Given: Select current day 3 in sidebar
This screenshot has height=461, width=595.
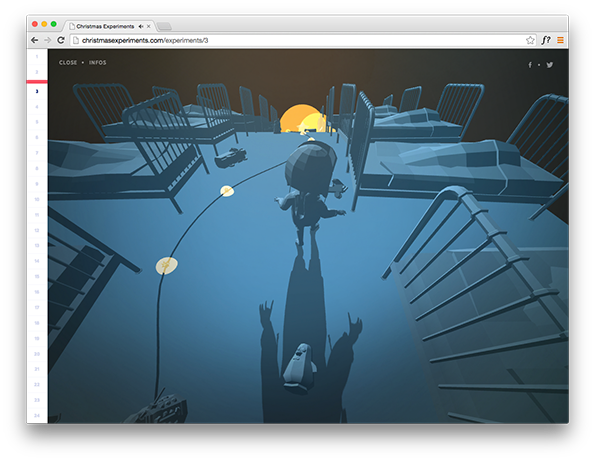Looking at the screenshot, I should (x=37, y=91).
